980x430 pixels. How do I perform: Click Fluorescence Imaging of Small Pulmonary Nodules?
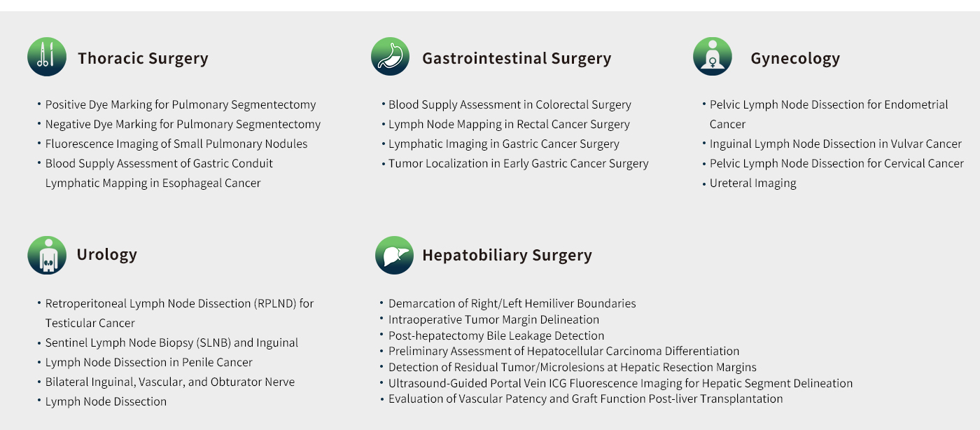176,144
